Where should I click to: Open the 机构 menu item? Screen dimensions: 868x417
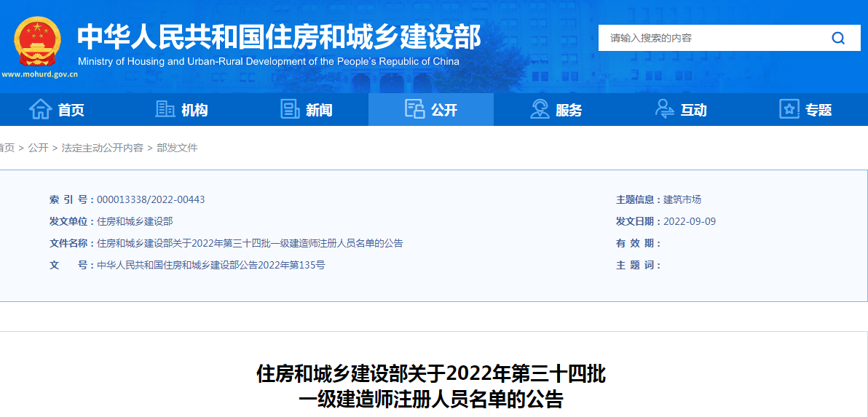tap(194, 110)
